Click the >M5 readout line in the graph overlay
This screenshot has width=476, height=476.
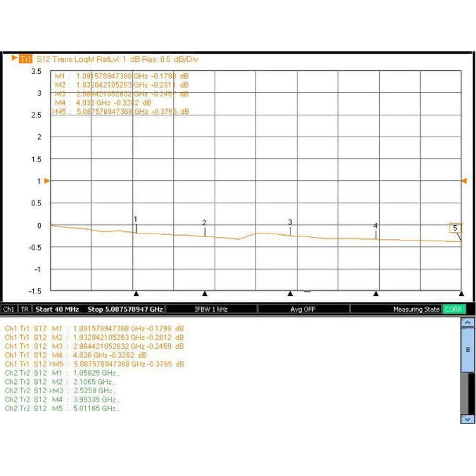pos(120,111)
